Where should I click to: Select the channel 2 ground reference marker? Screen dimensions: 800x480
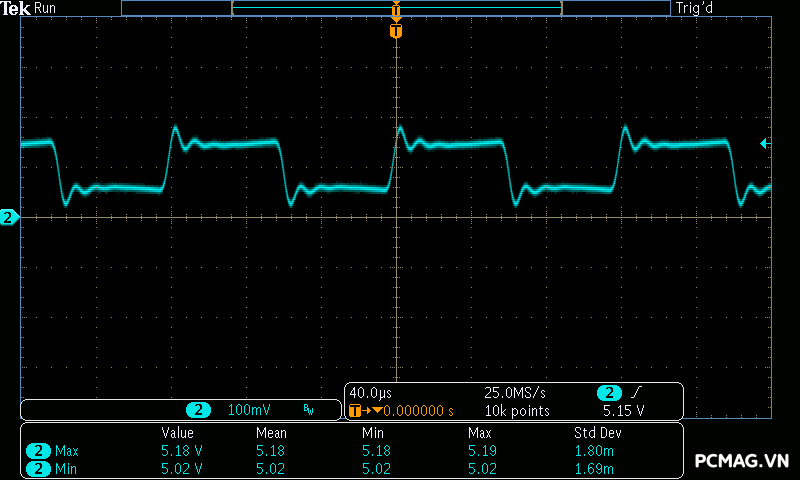tap(9, 217)
